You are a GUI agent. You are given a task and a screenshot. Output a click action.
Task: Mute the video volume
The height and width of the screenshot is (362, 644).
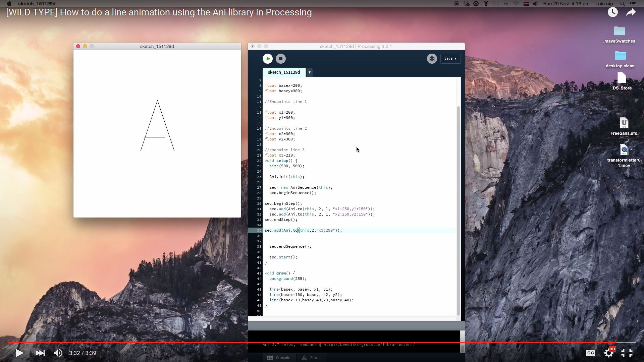[58, 353]
